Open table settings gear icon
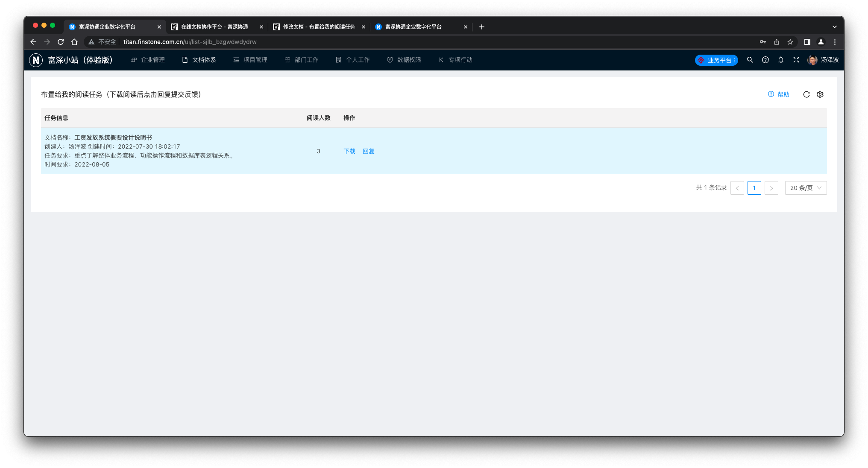Viewport: 868px width, 468px height. click(x=820, y=94)
